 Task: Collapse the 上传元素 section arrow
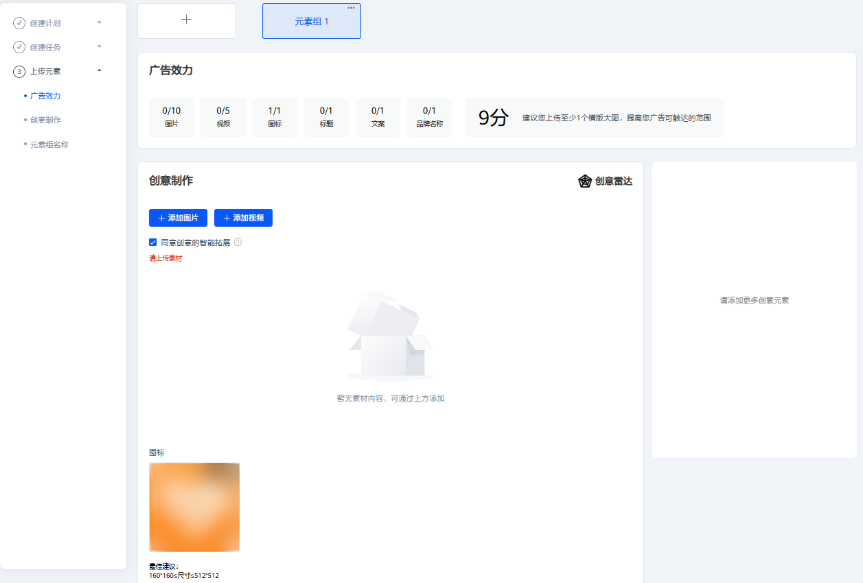pyautogui.click(x=100, y=70)
